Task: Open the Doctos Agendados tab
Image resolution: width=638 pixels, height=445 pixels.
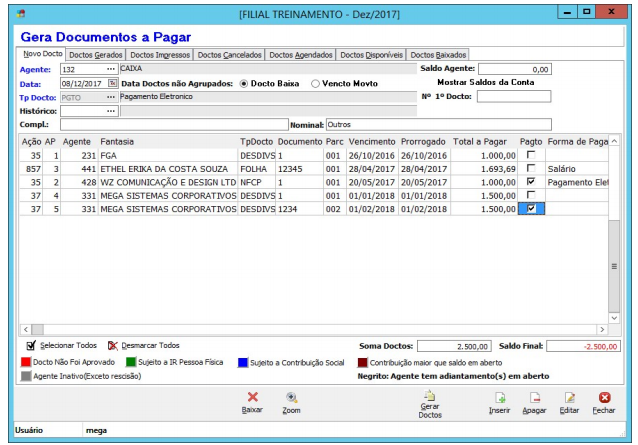Action: (301, 55)
